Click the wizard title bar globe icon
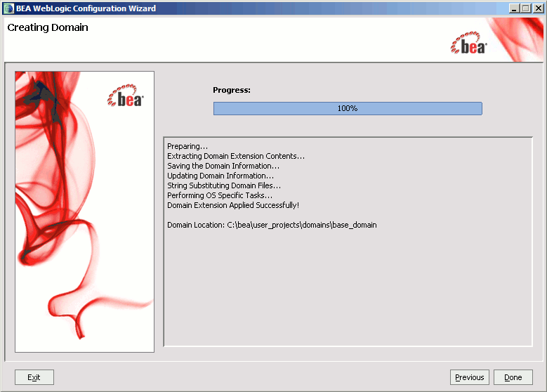This screenshot has width=547, height=392. pyautogui.click(x=8, y=8)
